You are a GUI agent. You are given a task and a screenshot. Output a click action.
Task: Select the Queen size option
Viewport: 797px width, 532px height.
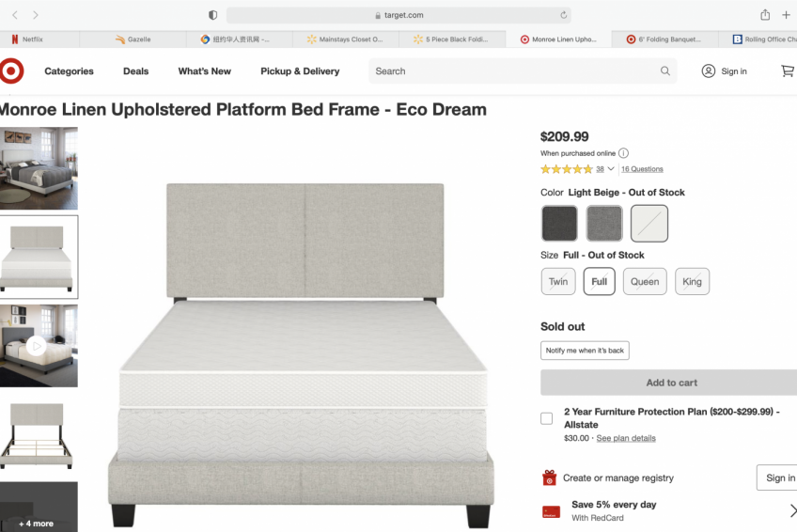645,281
